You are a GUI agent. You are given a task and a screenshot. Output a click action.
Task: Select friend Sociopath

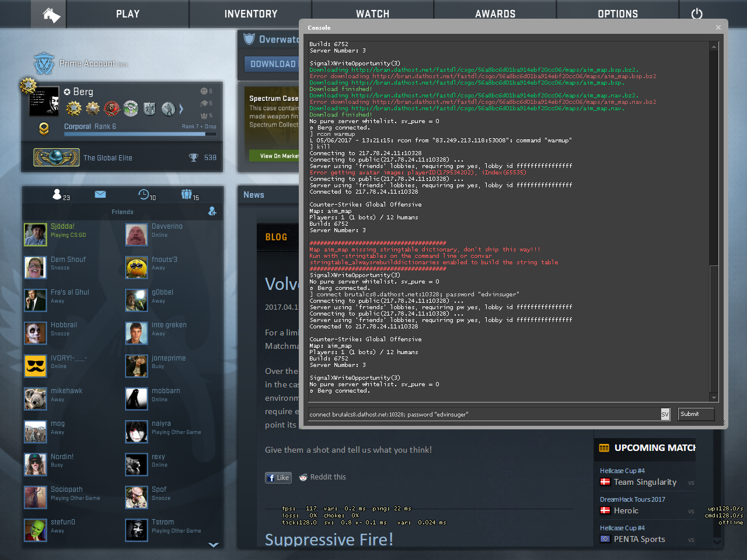(72, 497)
